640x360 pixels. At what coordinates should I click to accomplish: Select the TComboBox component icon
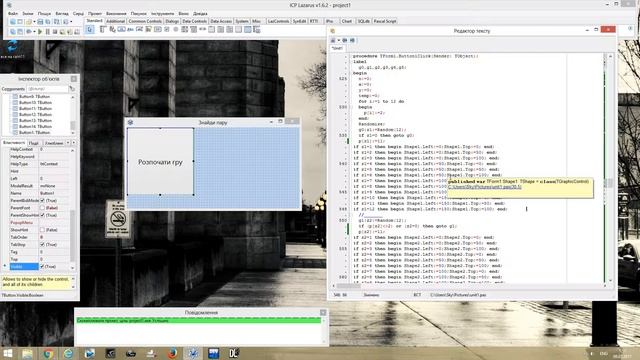pyautogui.click(x=193, y=29)
